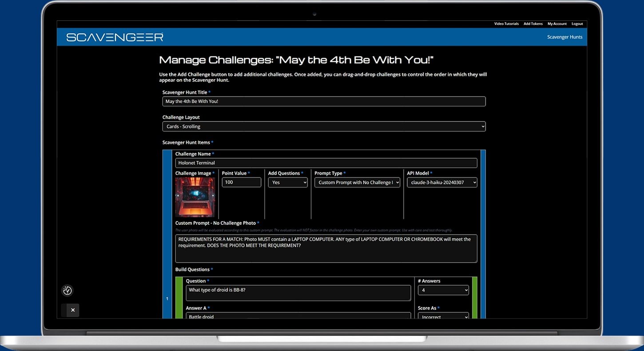Click the question number 1 handle
This screenshot has width=644, height=351.
coord(167,298)
